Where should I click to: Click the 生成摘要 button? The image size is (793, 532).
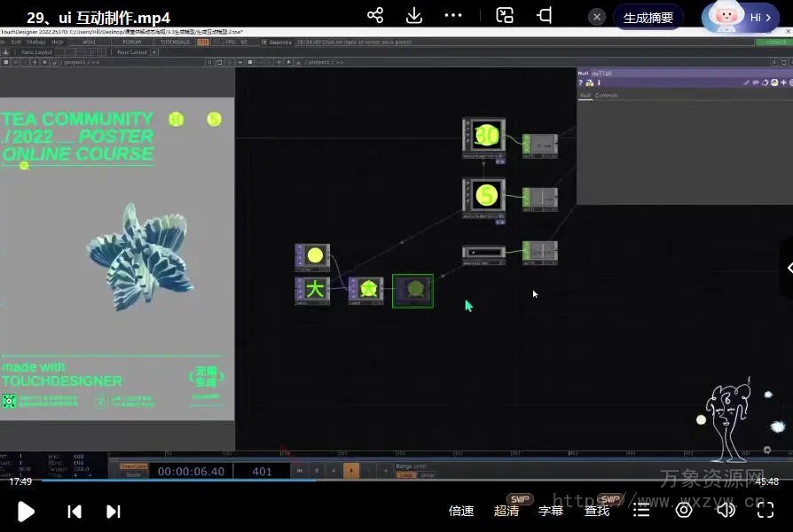pos(648,17)
